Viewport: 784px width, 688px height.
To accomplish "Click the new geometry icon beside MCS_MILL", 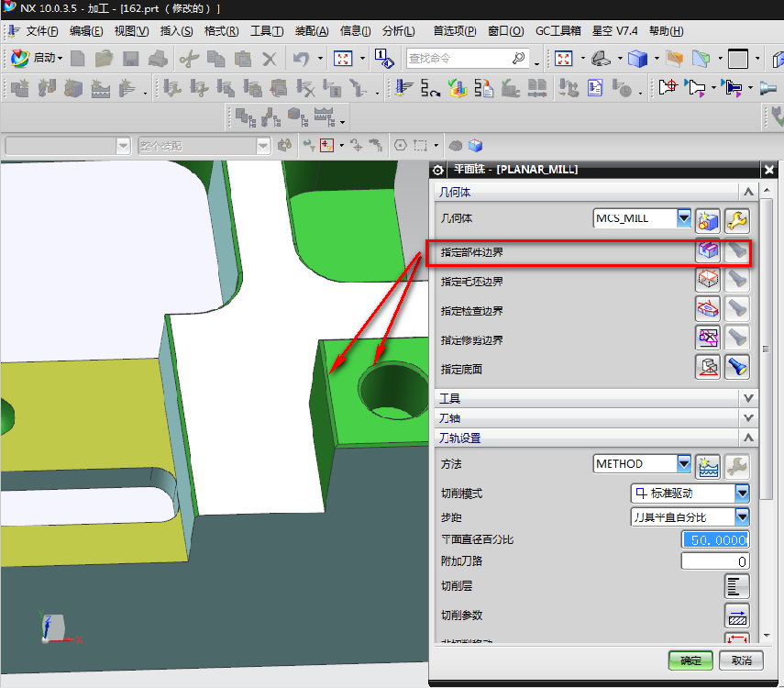I will [x=708, y=219].
